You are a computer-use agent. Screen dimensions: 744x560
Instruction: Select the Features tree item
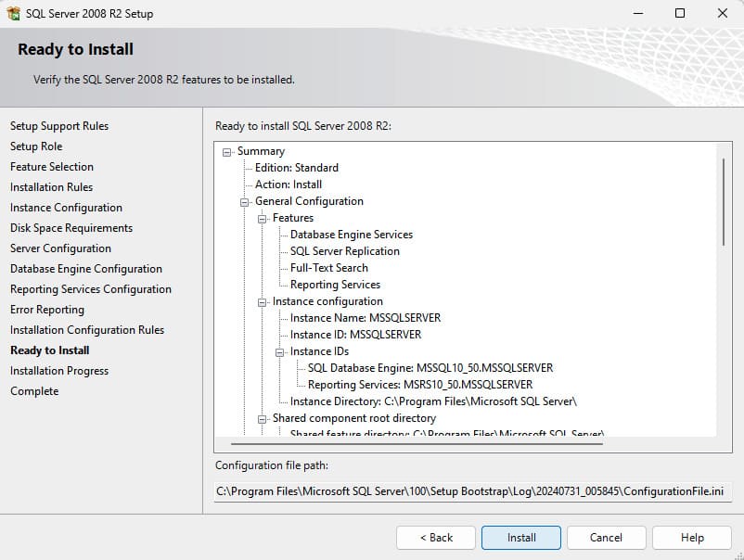[293, 218]
